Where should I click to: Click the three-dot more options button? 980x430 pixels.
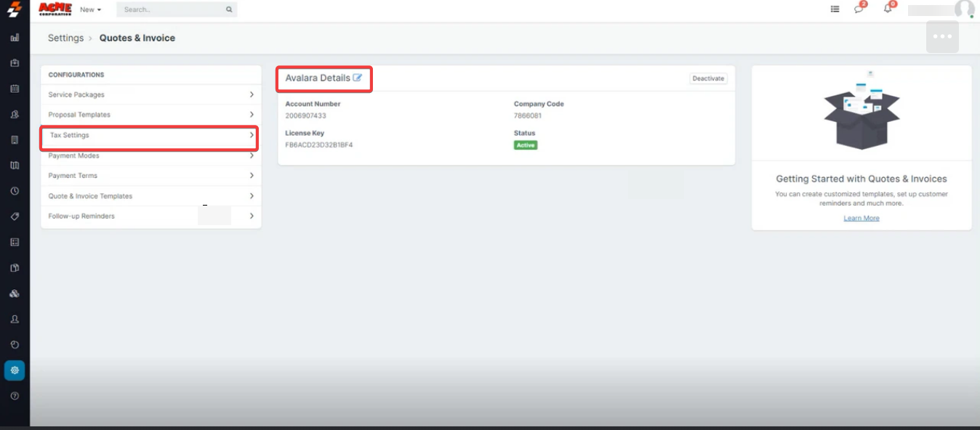[x=942, y=36]
